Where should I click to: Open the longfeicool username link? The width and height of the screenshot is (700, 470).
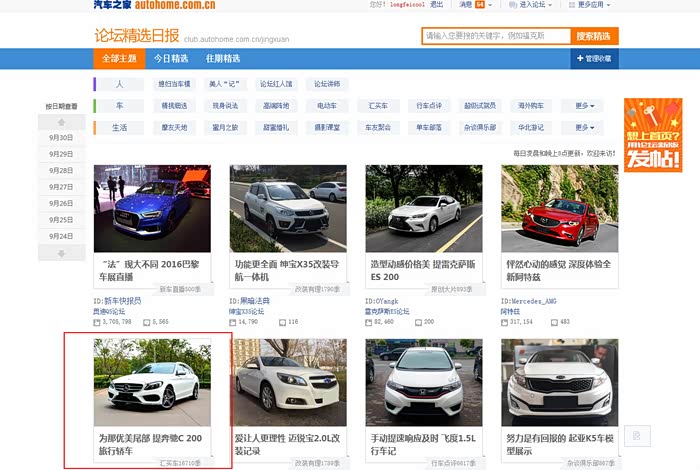[x=407, y=4]
